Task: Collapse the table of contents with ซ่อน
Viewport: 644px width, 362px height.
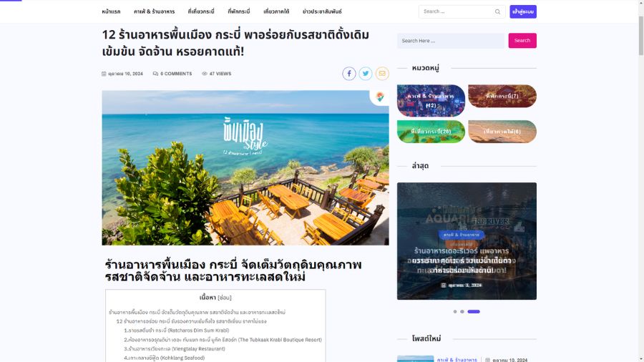Action: 224,298
